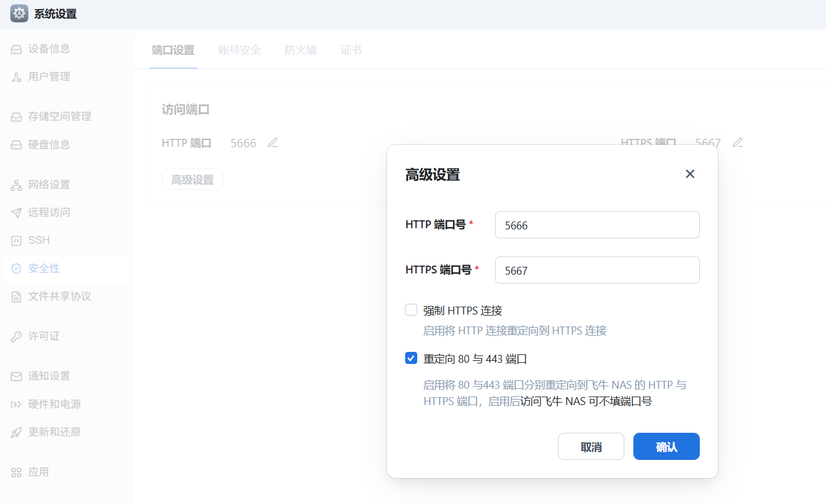
Task: Switch to the 端口设置 tab
Action: coord(173,50)
